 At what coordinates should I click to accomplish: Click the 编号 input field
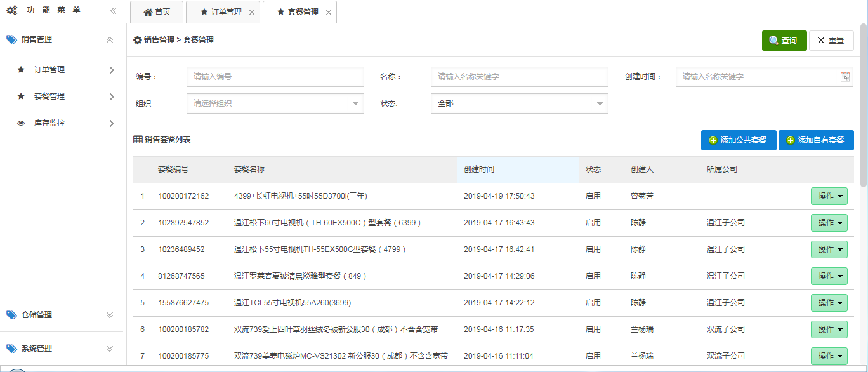[275, 77]
